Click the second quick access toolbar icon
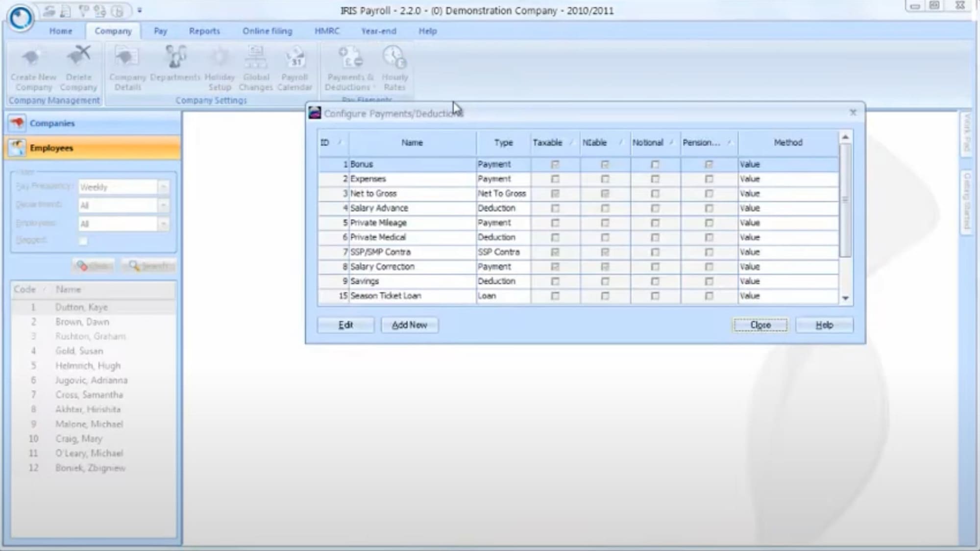Image resolution: width=980 pixels, height=551 pixels. point(66,11)
